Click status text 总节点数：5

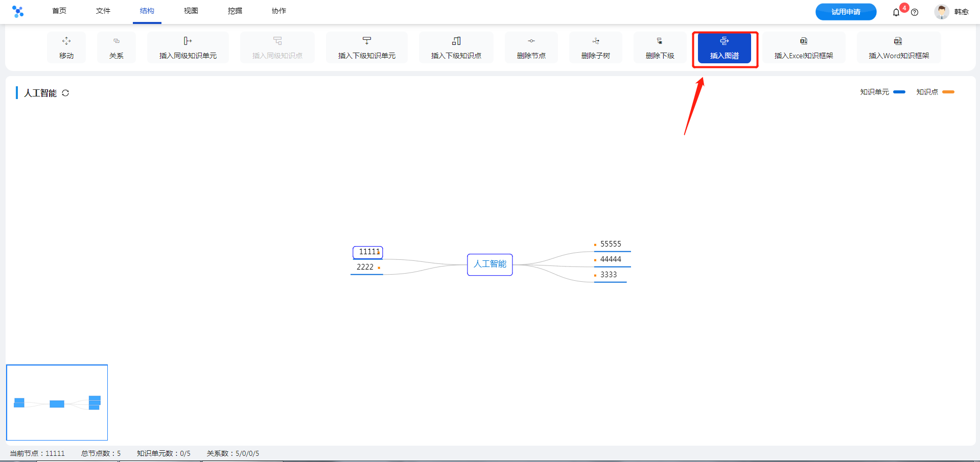(101, 453)
